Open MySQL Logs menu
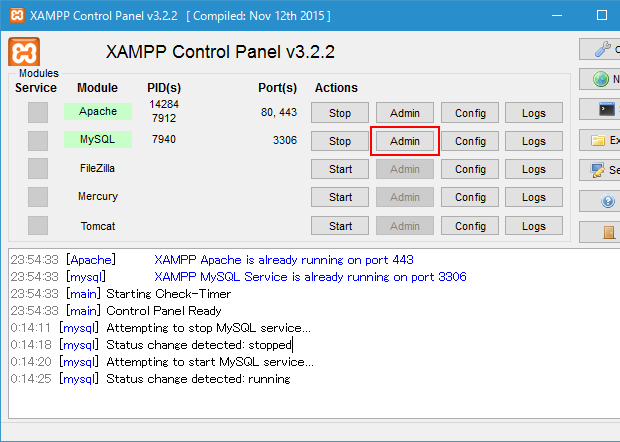 click(534, 141)
